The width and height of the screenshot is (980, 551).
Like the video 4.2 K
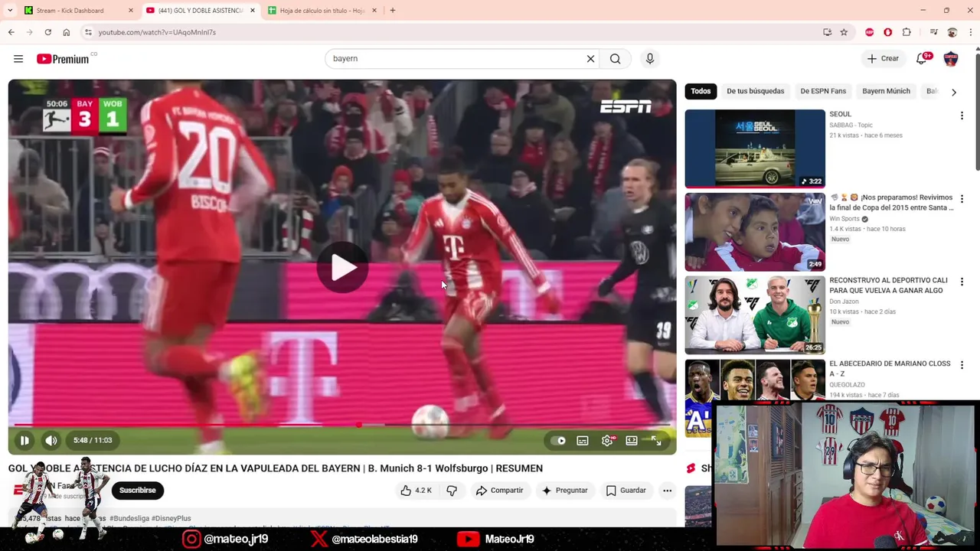tap(416, 491)
